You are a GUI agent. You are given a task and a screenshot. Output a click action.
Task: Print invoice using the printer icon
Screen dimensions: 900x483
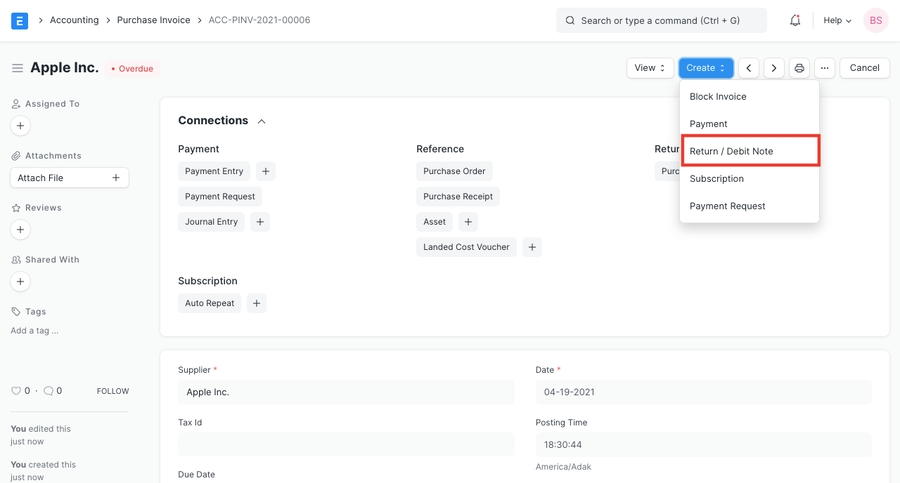[799, 68]
